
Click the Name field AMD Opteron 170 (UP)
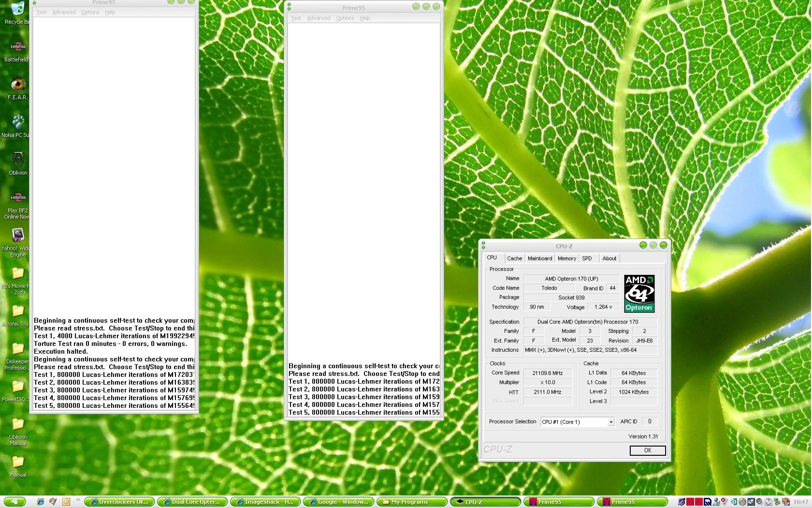[x=571, y=279]
